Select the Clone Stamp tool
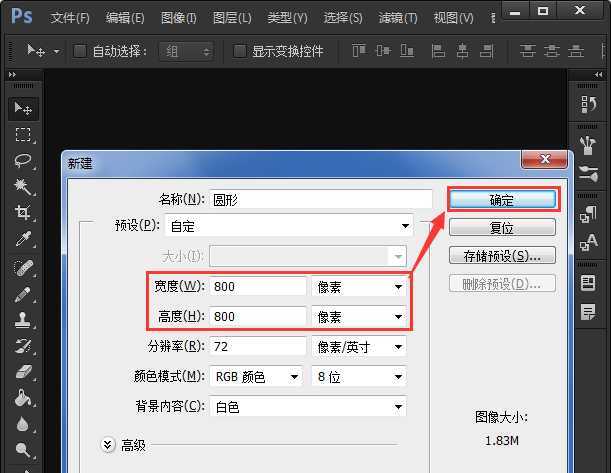611x473 pixels. 22,320
